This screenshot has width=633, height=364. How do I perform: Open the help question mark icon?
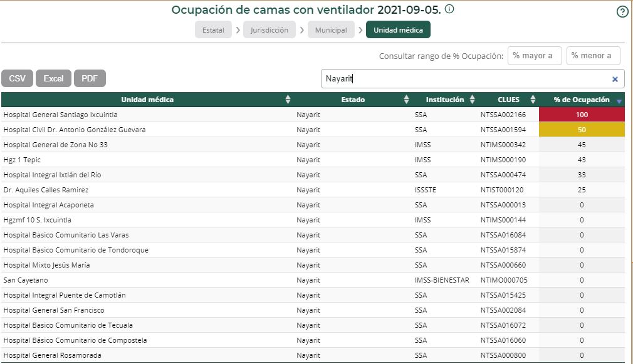coord(622,13)
